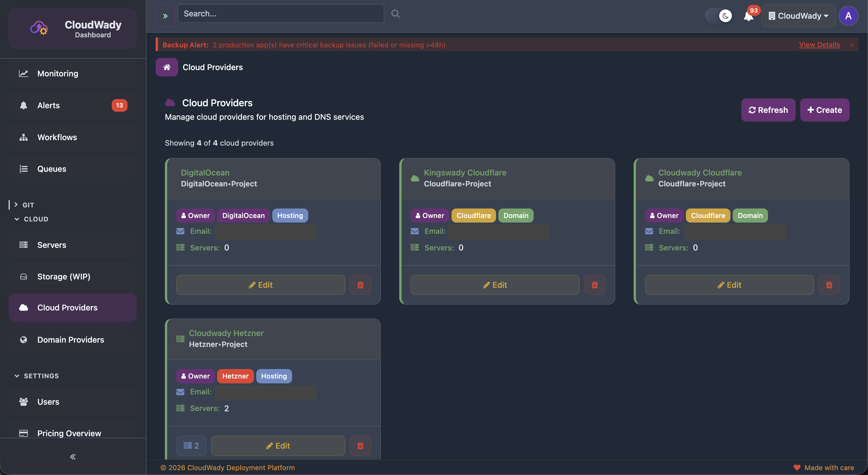Open the CloudWady organization dropdown
The width and height of the screenshot is (868, 475).
pyautogui.click(x=798, y=16)
